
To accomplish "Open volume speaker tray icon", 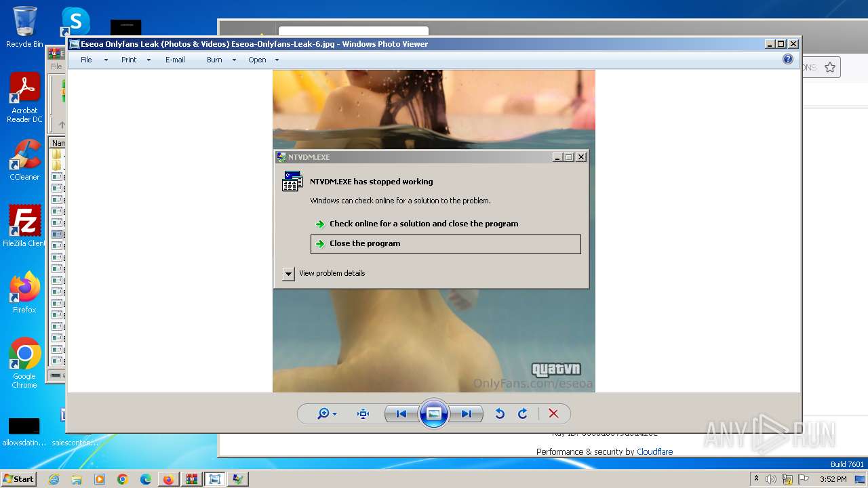I will coord(771,479).
